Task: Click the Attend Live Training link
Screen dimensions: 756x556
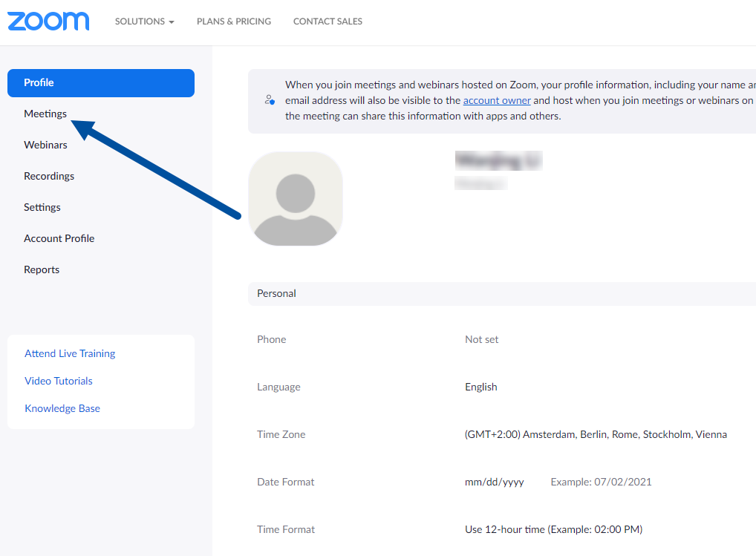Action: click(x=70, y=353)
